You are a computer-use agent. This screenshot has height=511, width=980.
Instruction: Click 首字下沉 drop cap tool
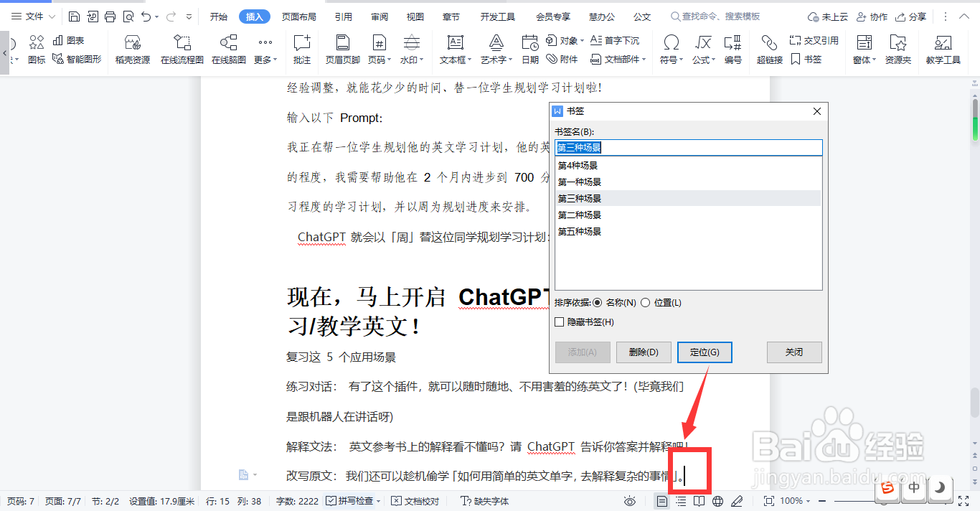[615, 41]
